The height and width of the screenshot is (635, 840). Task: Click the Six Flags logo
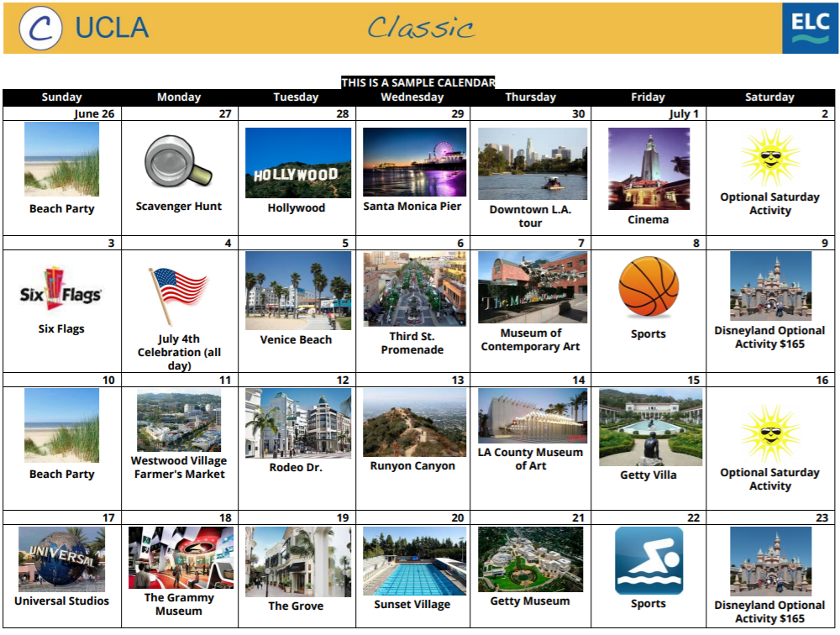pyautogui.click(x=60, y=289)
